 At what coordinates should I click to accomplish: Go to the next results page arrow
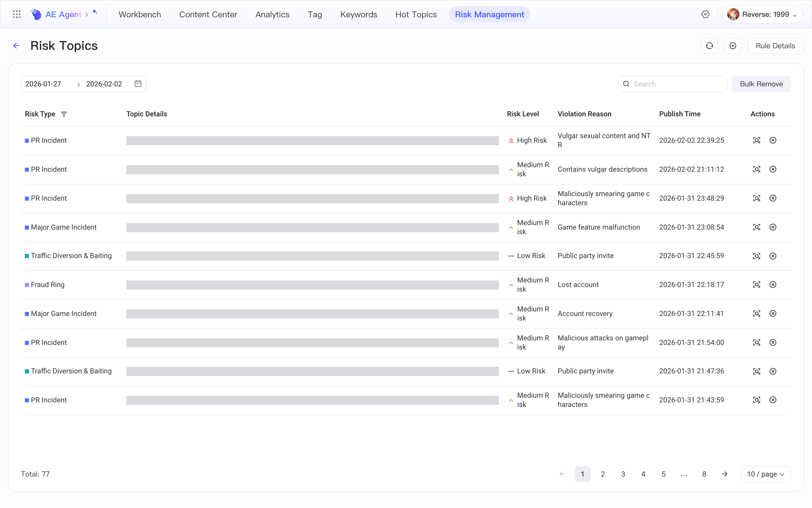[x=724, y=474]
